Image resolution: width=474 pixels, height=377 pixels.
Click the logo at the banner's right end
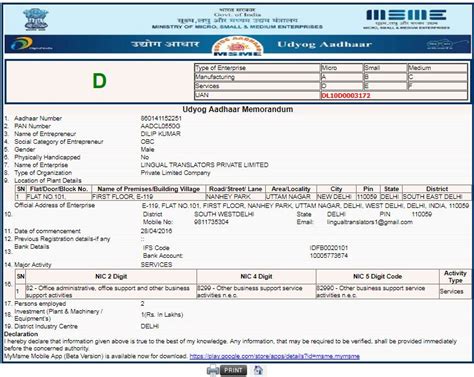(x=447, y=45)
